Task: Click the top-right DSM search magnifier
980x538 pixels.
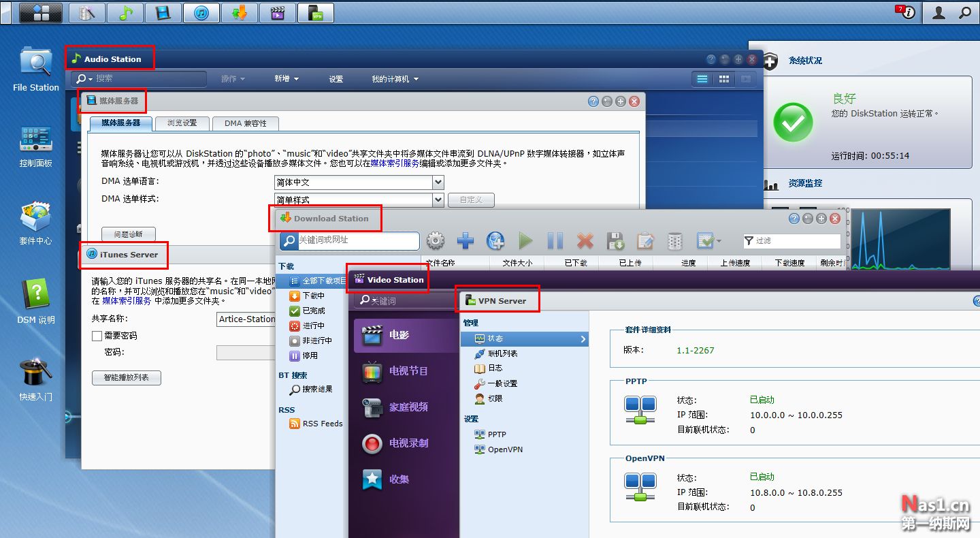Action: pyautogui.click(x=965, y=12)
